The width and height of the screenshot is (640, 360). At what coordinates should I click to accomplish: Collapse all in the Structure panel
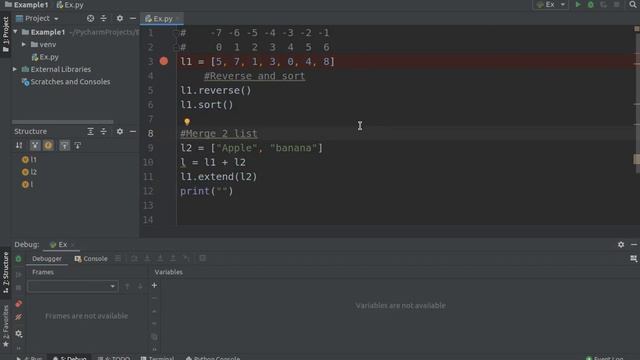pyautogui.click(x=104, y=131)
